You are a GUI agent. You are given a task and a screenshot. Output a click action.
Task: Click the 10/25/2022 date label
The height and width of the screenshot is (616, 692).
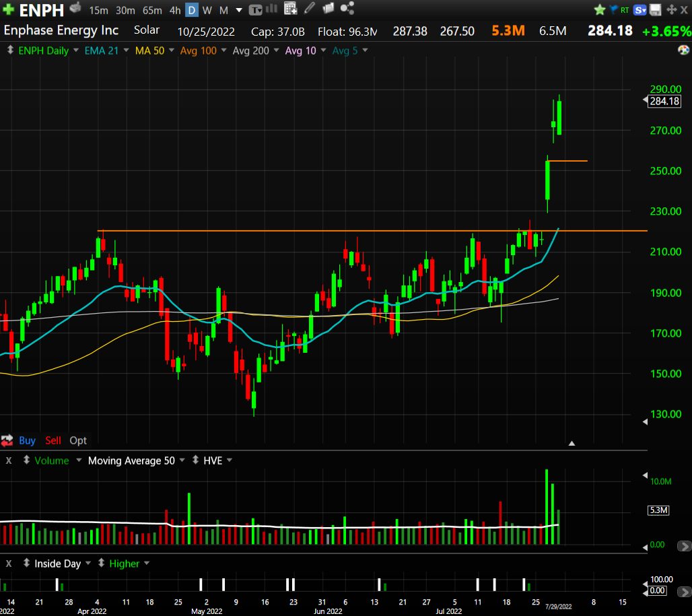point(206,32)
